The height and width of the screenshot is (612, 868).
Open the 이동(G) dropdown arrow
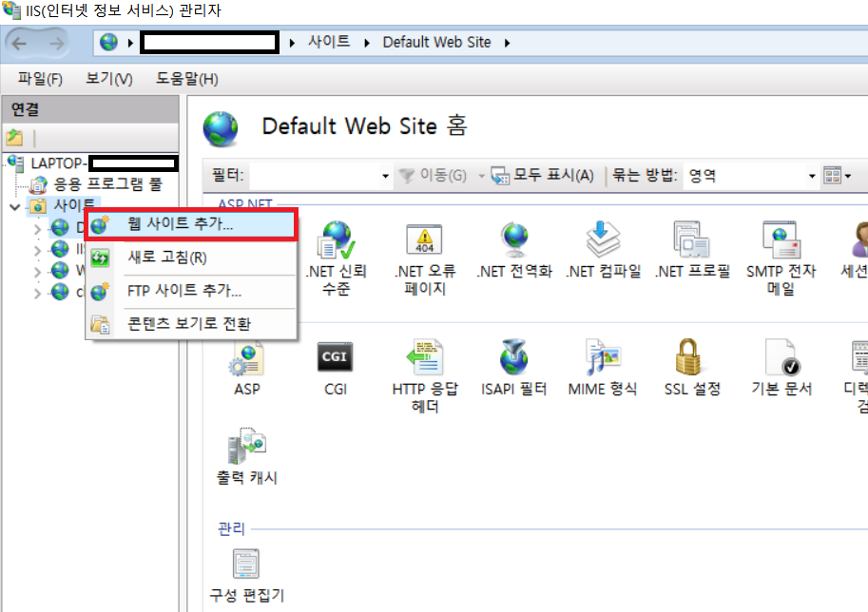pyautogui.click(x=481, y=176)
